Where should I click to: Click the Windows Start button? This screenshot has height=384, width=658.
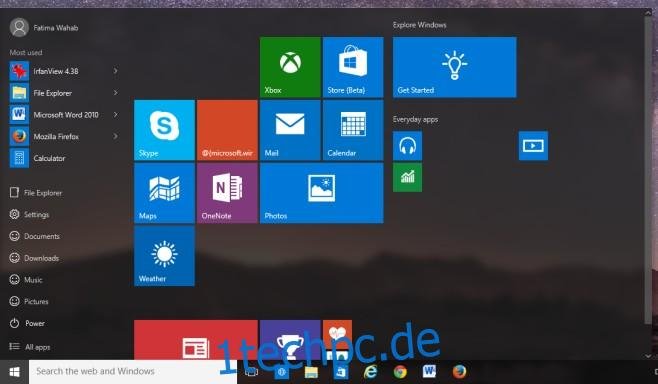pos(14,372)
